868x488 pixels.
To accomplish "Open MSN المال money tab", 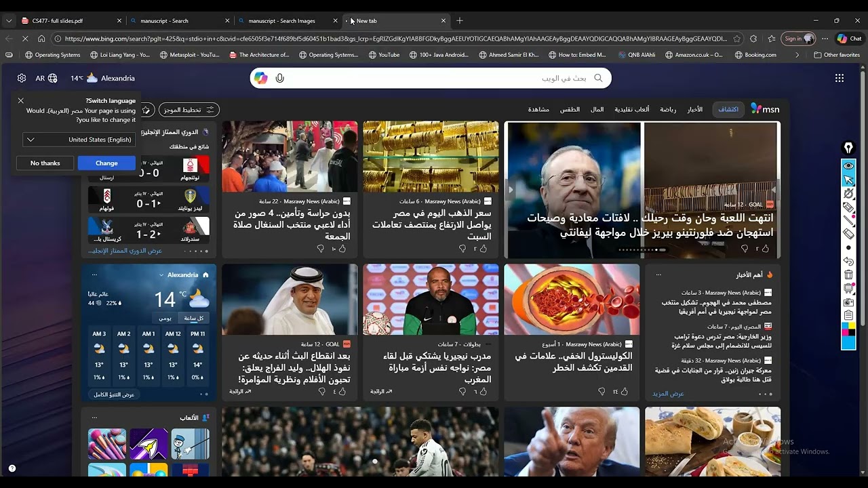I will (x=597, y=109).
